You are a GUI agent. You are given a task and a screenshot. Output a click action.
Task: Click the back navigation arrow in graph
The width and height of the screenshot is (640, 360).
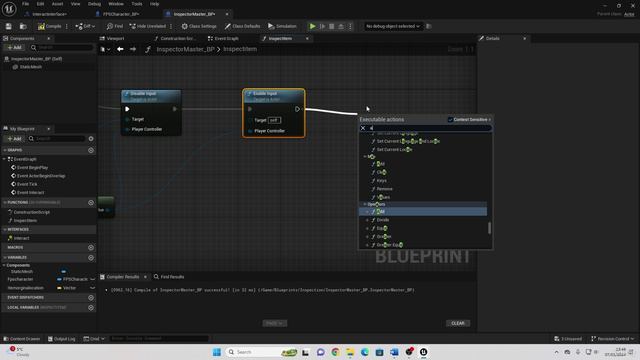(x=120, y=49)
